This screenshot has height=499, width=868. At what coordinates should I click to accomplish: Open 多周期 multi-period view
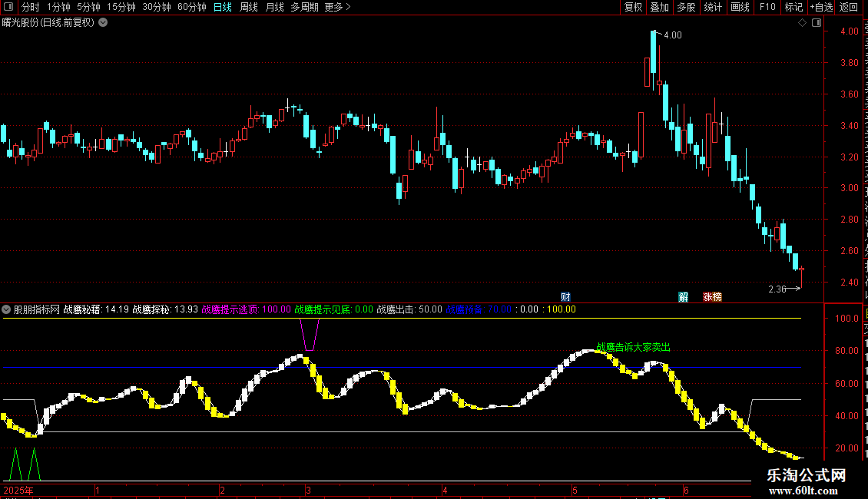304,7
